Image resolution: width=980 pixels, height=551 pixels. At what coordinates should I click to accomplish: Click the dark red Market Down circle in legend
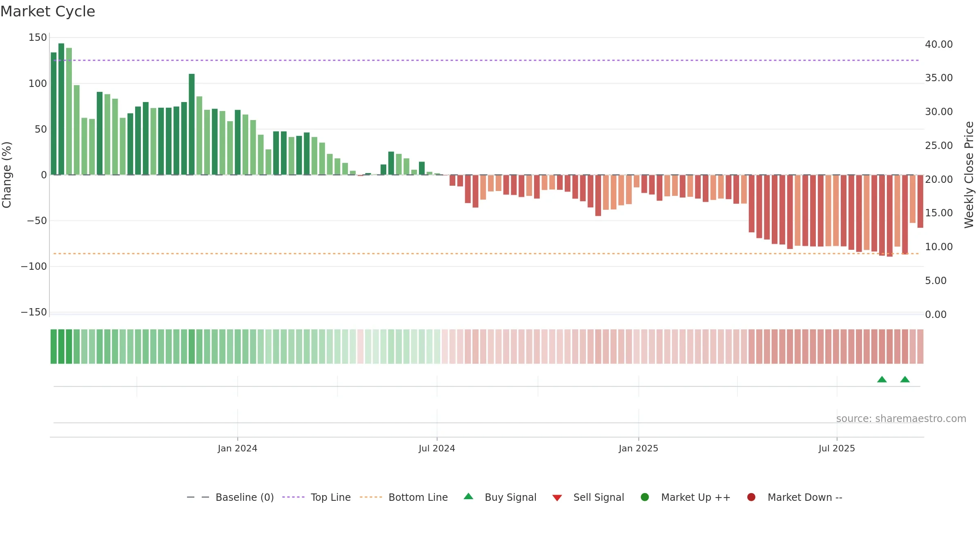coord(751,497)
